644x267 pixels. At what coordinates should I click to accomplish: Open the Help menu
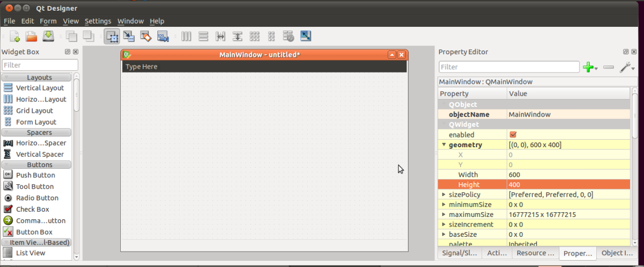(x=157, y=21)
